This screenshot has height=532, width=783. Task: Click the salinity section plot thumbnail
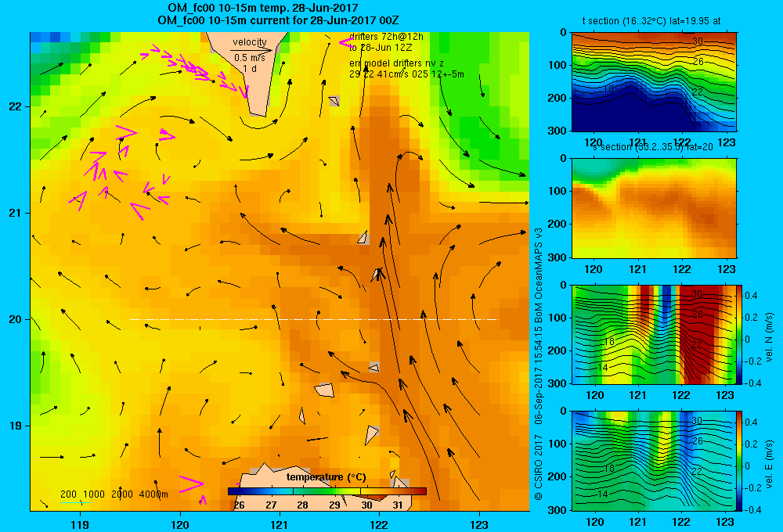click(654, 208)
